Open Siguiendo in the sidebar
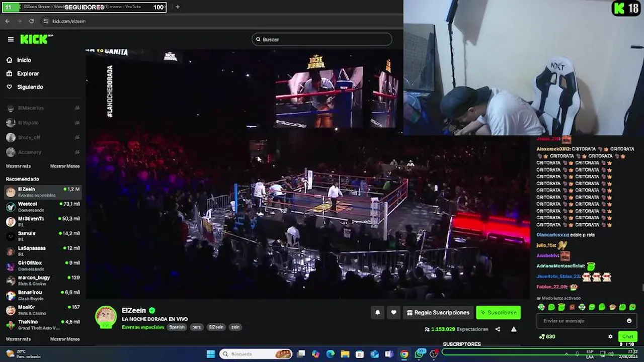The height and width of the screenshot is (362, 644). pos(24,87)
